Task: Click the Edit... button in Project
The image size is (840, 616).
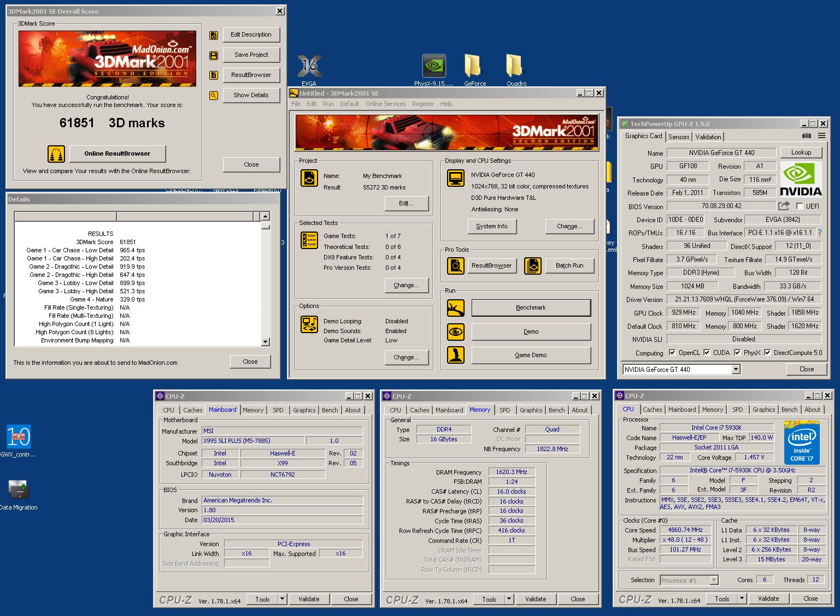Action: [406, 203]
